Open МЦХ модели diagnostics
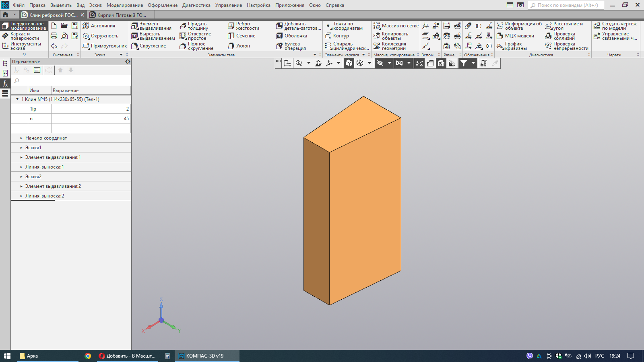 click(515, 36)
